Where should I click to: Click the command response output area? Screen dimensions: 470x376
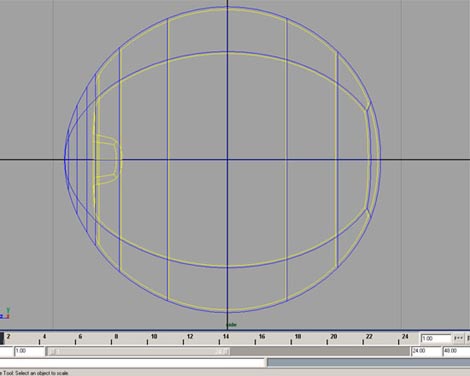click(x=369, y=363)
